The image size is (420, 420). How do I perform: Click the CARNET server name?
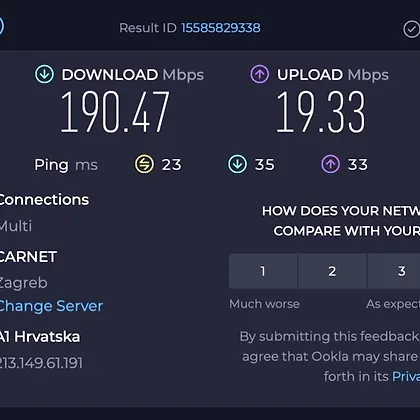pos(28,257)
